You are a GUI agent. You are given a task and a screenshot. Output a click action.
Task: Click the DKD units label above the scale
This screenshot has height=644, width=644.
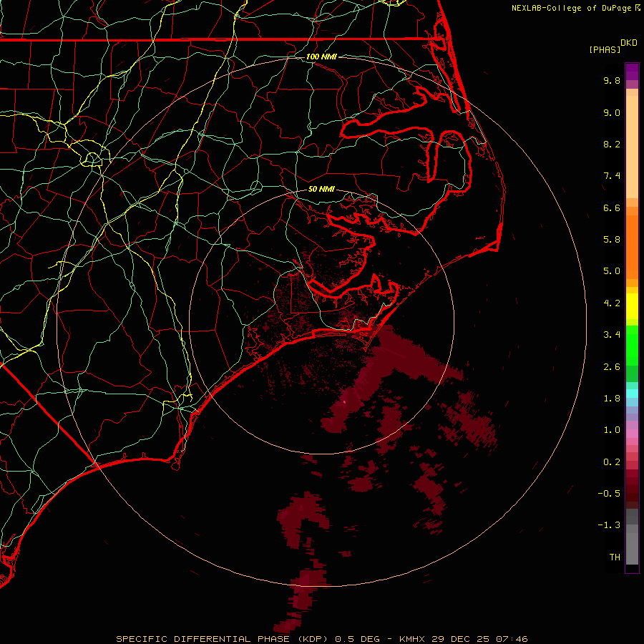tap(629, 43)
